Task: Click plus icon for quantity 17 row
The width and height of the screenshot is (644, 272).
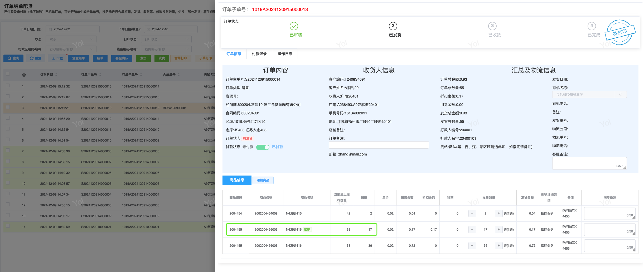Action: pos(498,230)
